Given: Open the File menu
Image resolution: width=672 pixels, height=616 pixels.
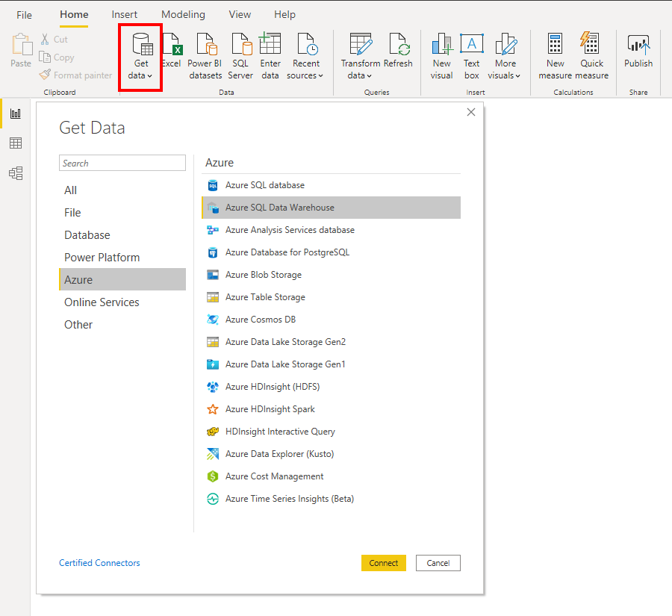Looking at the screenshot, I should click(24, 15).
